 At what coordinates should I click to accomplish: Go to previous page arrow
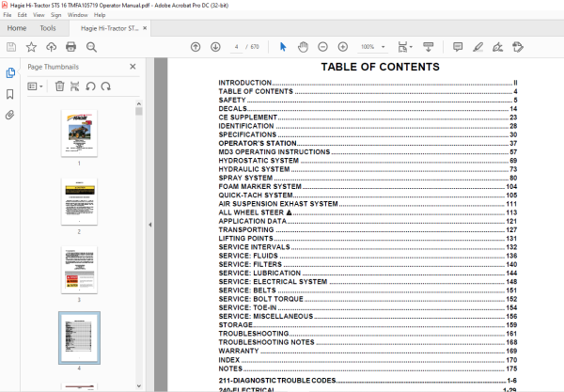pos(196,47)
